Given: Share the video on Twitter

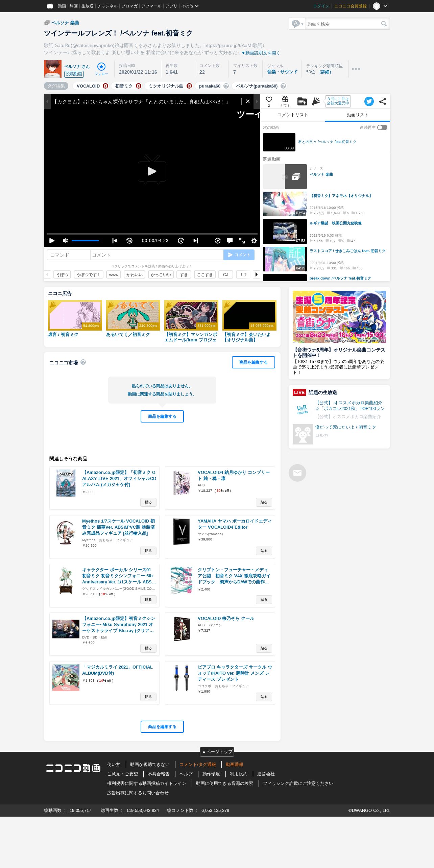Looking at the screenshot, I should pyautogui.click(x=369, y=101).
